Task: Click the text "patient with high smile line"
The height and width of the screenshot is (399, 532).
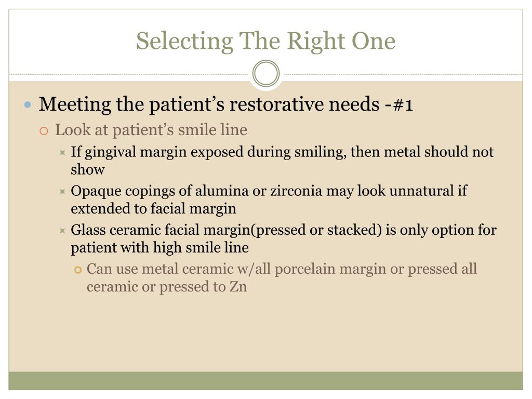Action: coord(159,247)
